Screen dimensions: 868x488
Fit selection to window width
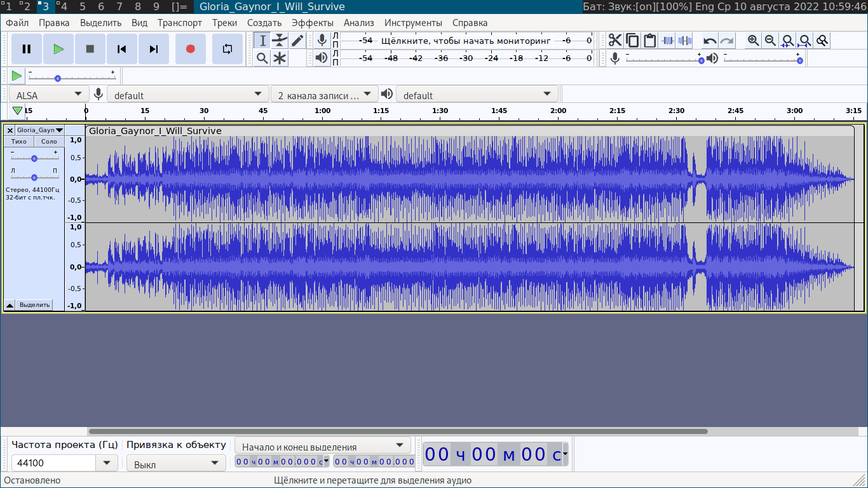(787, 41)
